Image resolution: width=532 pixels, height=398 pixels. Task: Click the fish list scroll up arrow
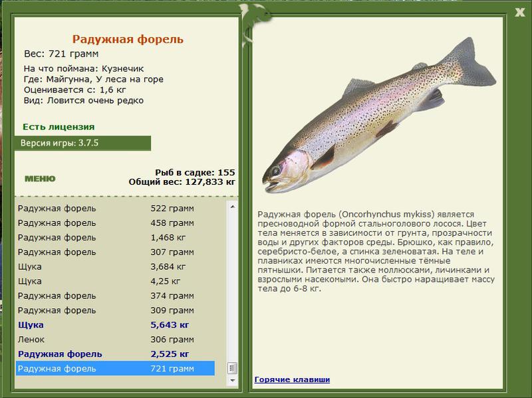pos(232,207)
